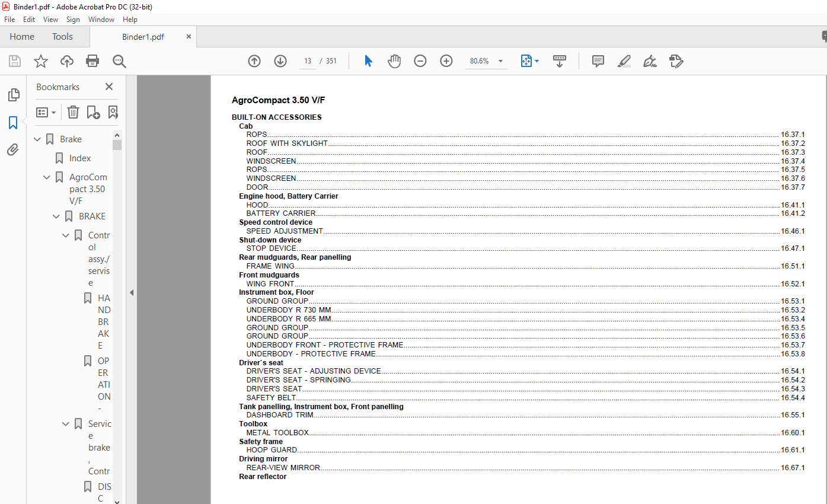Open the bookmarks options dropdown menu
This screenshot has width=827, height=504.
tap(46, 112)
